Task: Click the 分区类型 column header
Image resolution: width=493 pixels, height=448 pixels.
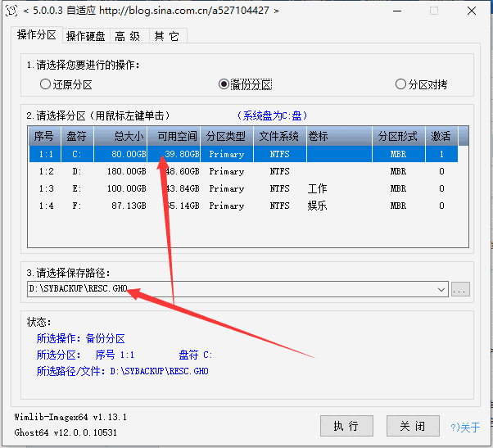Action: pos(227,136)
